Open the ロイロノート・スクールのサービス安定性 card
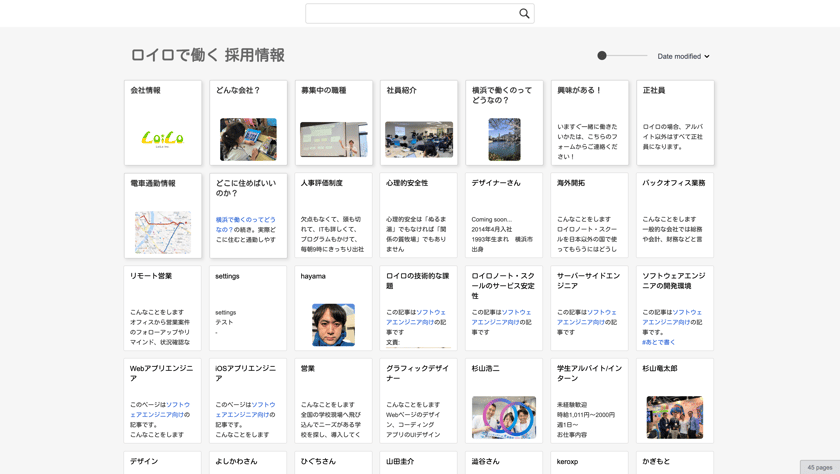The height and width of the screenshot is (474, 840). (x=504, y=308)
